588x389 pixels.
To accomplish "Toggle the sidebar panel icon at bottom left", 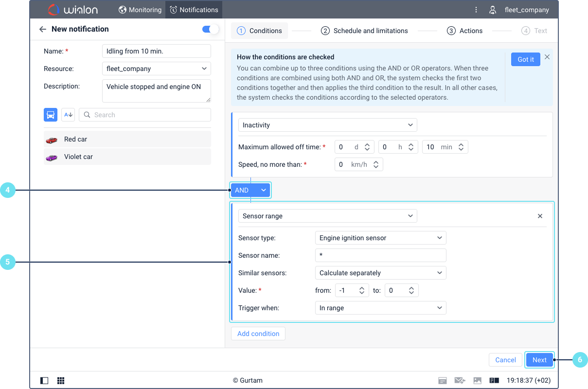I will 44,380.
